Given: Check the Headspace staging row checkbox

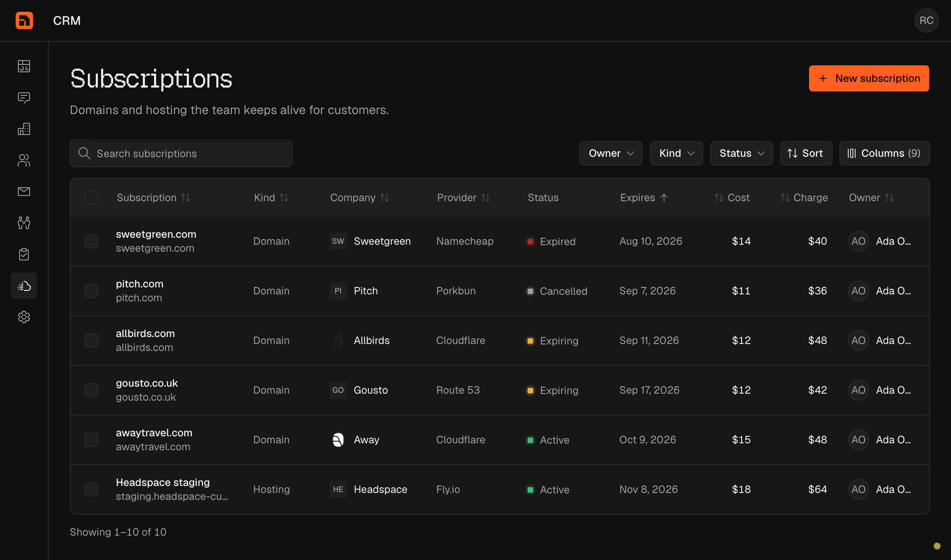Looking at the screenshot, I should click(91, 489).
